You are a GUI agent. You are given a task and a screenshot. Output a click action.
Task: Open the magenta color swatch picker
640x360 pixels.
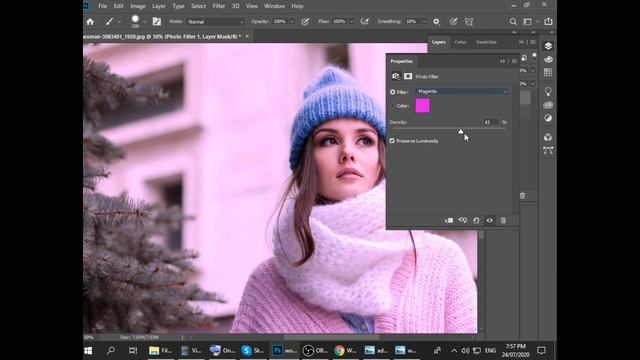[422, 106]
